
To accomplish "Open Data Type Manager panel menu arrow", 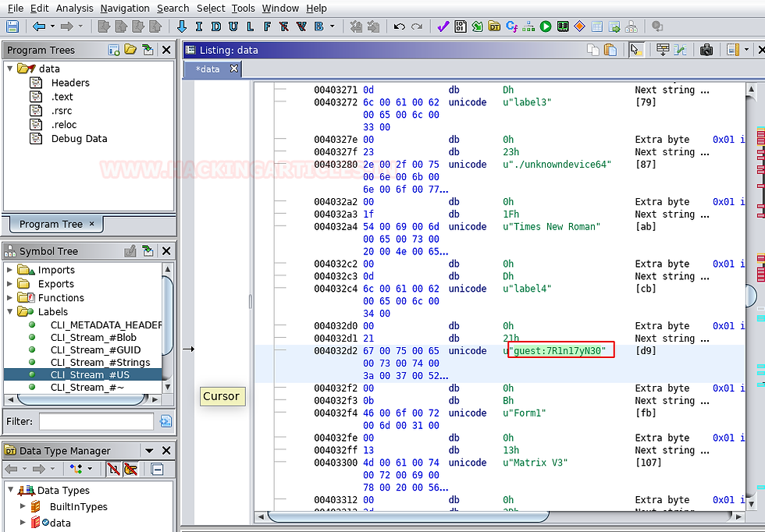I will [149, 451].
